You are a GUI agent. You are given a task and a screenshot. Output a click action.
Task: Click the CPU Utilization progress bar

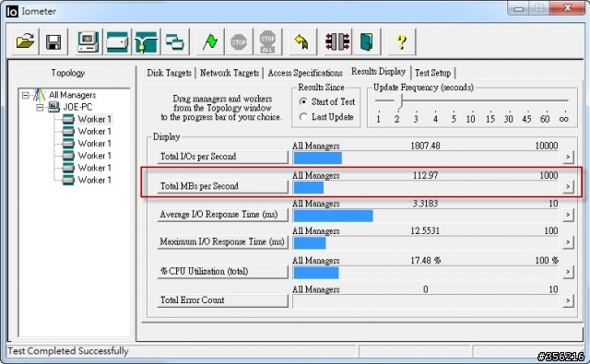pos(426,273)
